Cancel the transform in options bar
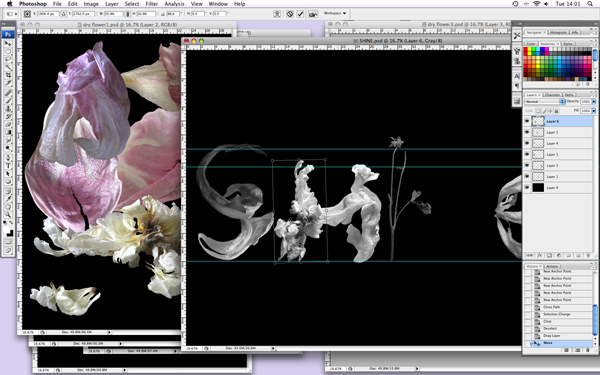Image resolution: width=600 pixels, height=375 pixels. (290, 14)
